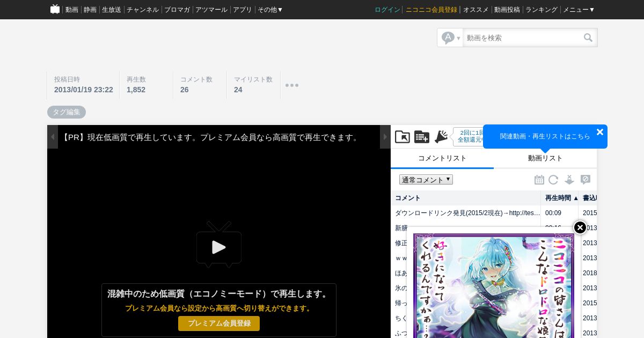Open the 通常コメント dropdown
Image resolution: width=644 pixels, height=338 pixels.
pos(426,180)
